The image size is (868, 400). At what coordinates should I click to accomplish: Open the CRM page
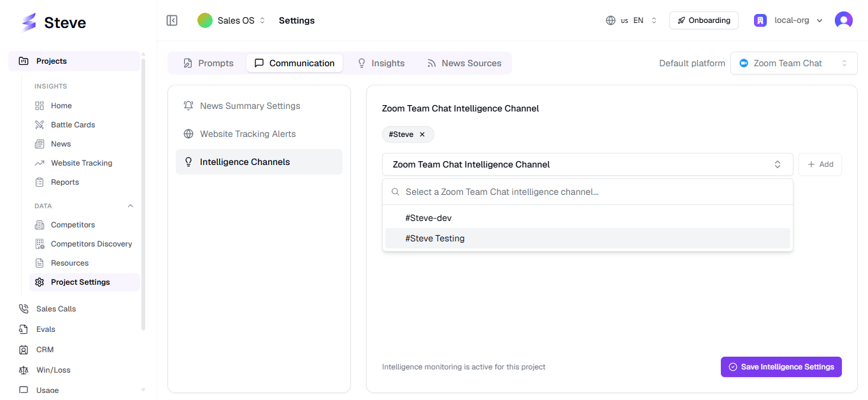[74, 350]
